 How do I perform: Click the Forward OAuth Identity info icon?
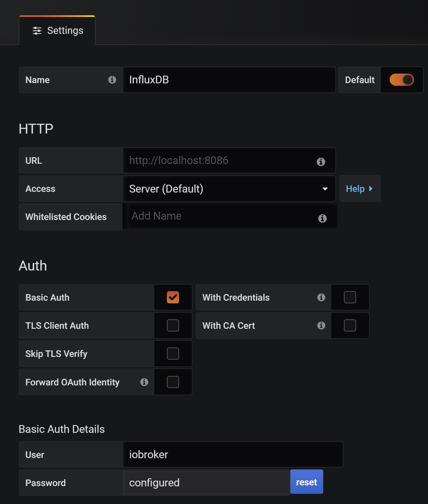tap(144, 382)
